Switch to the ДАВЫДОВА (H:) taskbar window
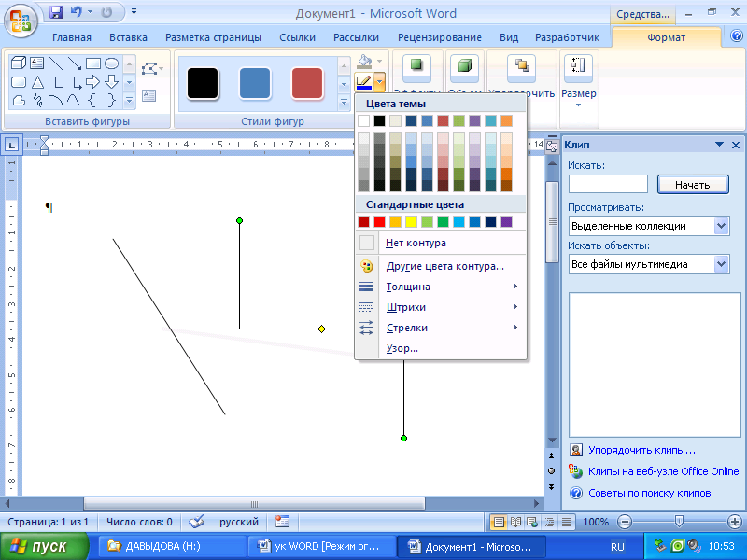Screen dimensions: 747x560 click(173, 546)
